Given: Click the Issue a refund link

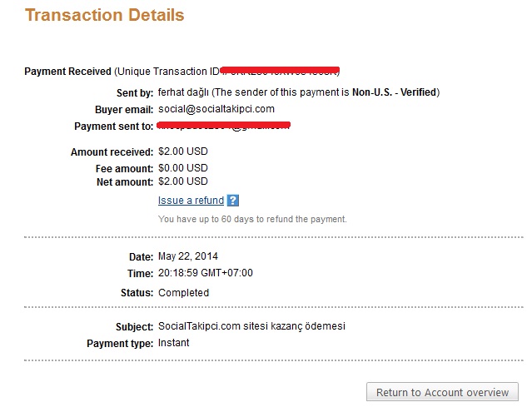Looking at the screenshot, I should click(x=191, y=201).
